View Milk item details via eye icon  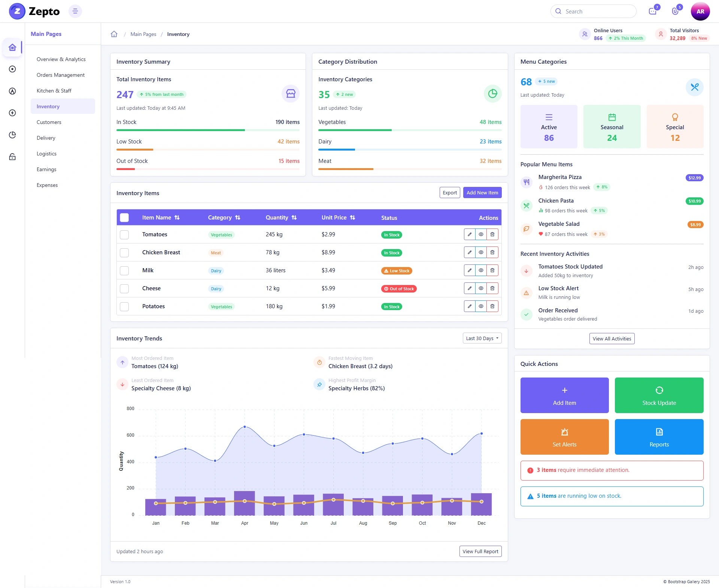[x=481, y=270]
